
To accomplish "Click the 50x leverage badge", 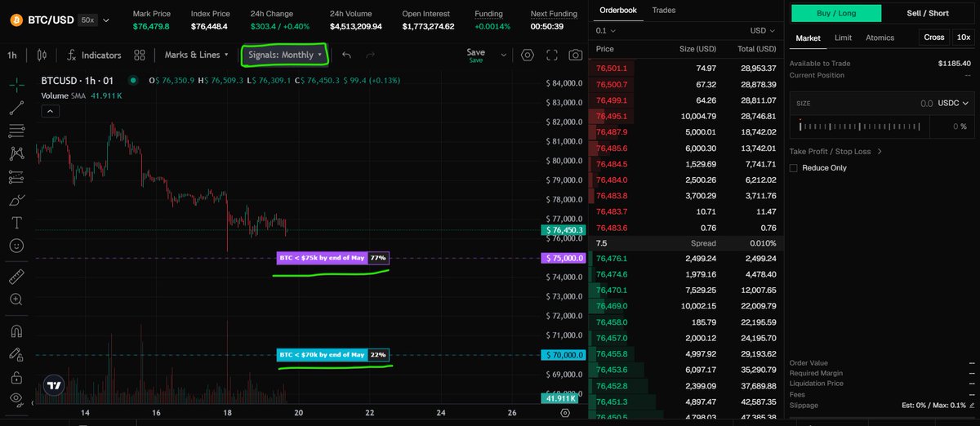I will 87,19.
